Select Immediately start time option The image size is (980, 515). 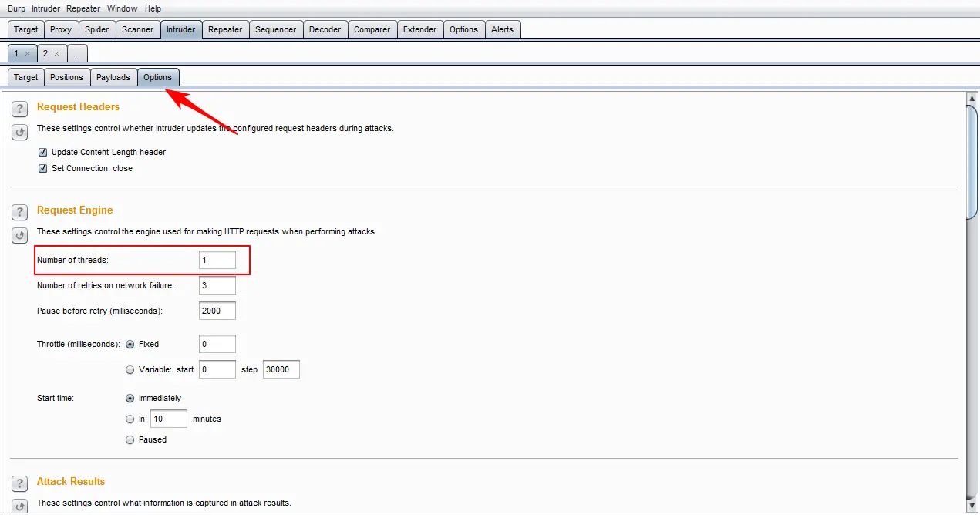point(130,398)
